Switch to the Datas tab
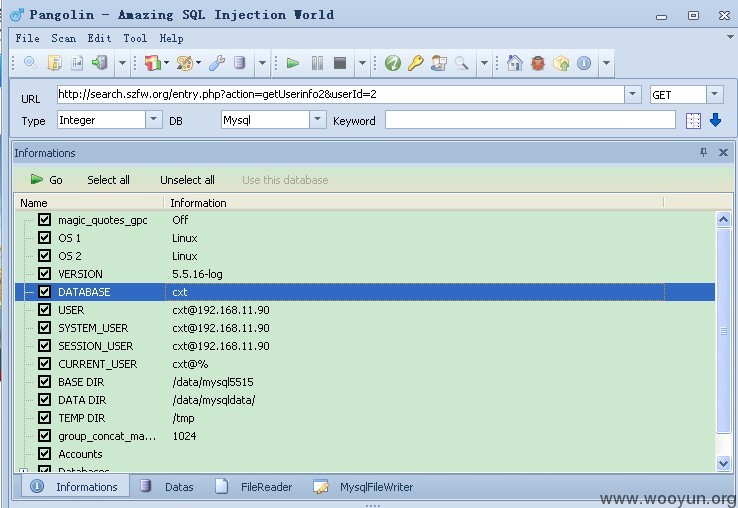 [168, 487]
